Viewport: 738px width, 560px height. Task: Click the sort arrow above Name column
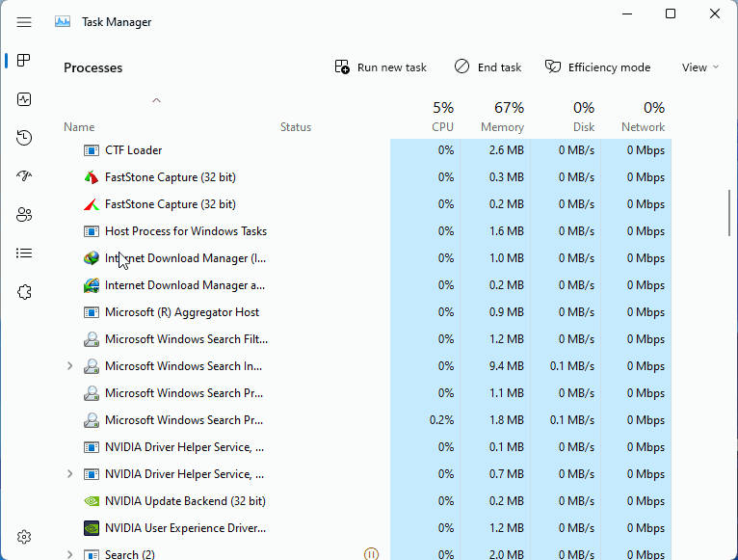[157, 100]
